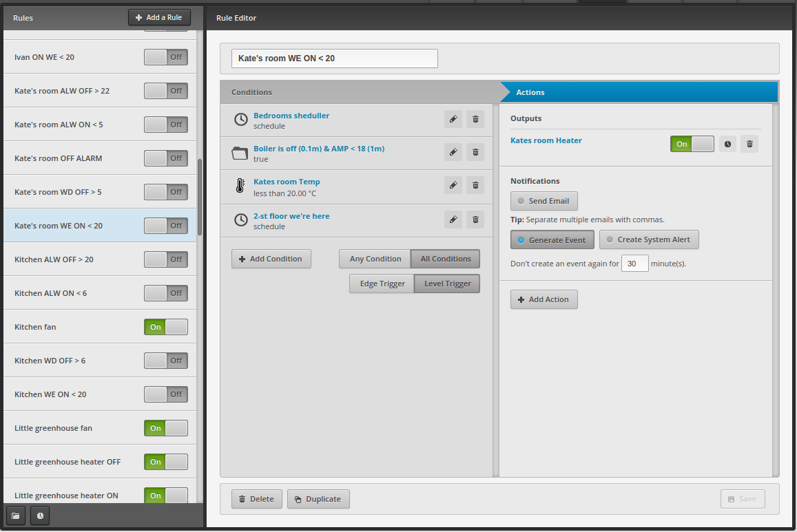Open Kates room Temp link
797x532 pixels.
pyautogui.click(x=287, y=182)
